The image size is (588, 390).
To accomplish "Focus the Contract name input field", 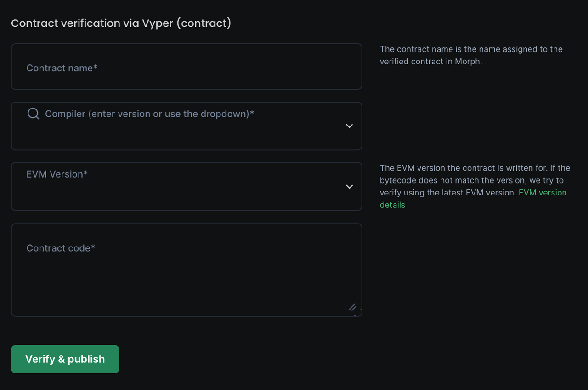I will point(186,67).
